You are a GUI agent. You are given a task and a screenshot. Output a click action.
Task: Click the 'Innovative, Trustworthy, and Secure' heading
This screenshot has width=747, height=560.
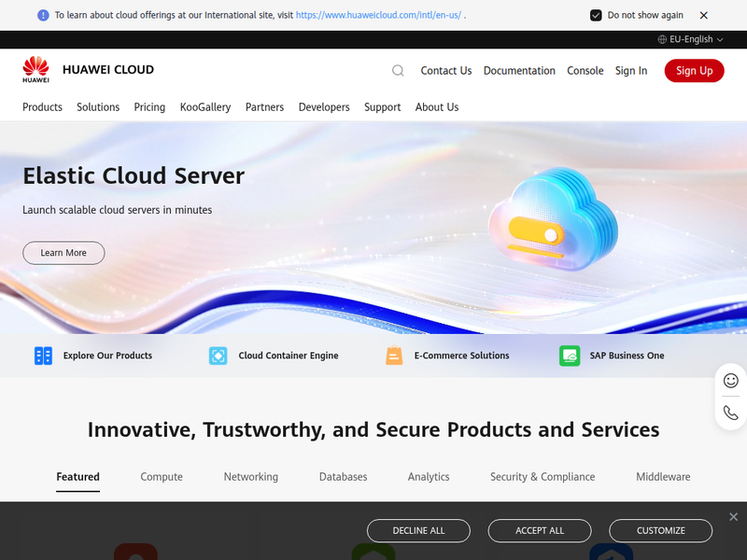(x=373, y=429)
